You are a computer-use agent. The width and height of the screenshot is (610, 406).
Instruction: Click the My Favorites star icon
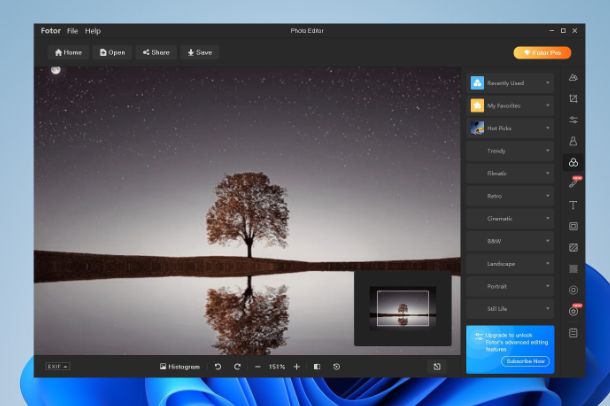477,105
